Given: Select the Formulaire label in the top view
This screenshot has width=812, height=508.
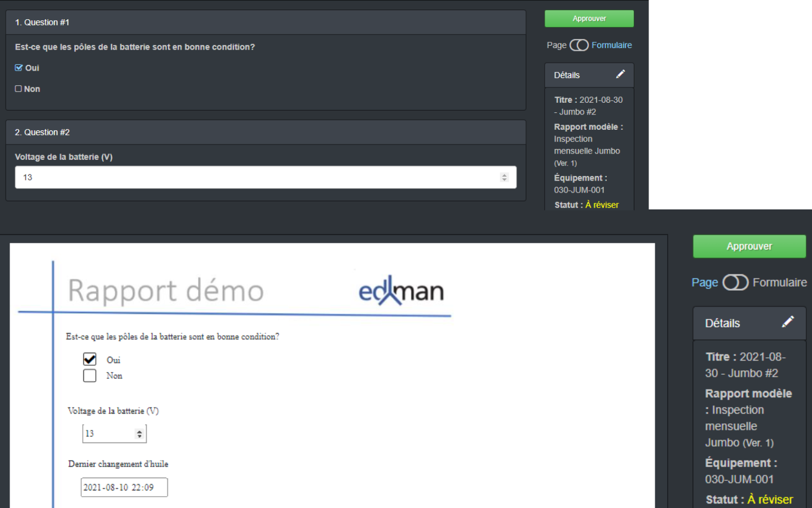Looking at the screenshot, I should (x=612, y=45).
